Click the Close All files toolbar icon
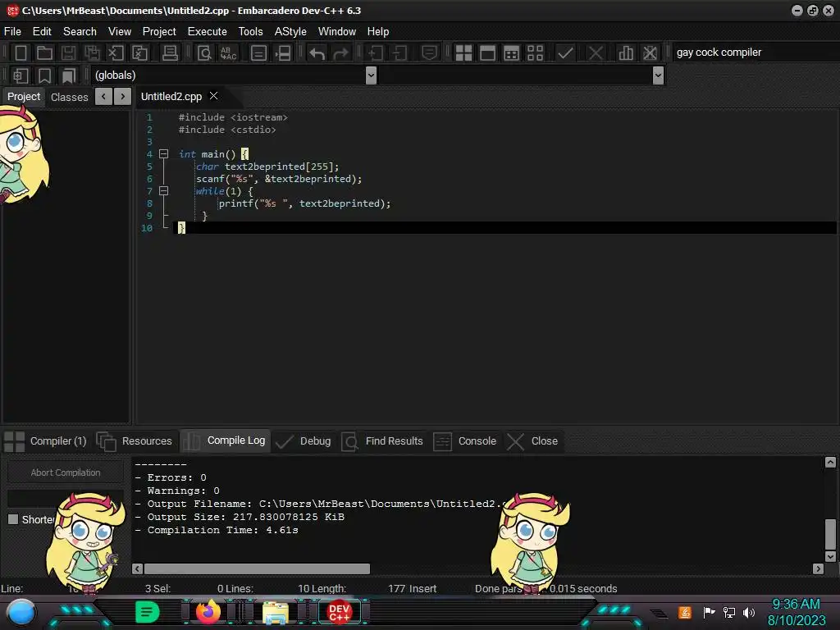The image size is (840, 630). 139,53
